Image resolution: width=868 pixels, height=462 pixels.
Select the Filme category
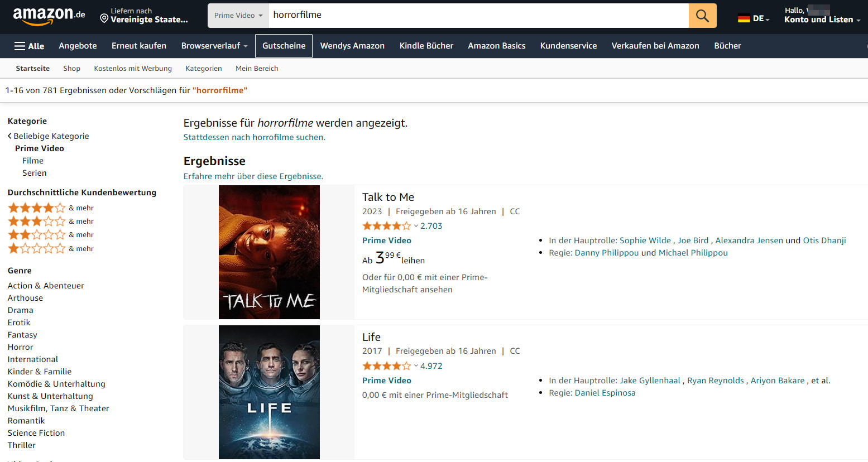[x=33, y=161]
